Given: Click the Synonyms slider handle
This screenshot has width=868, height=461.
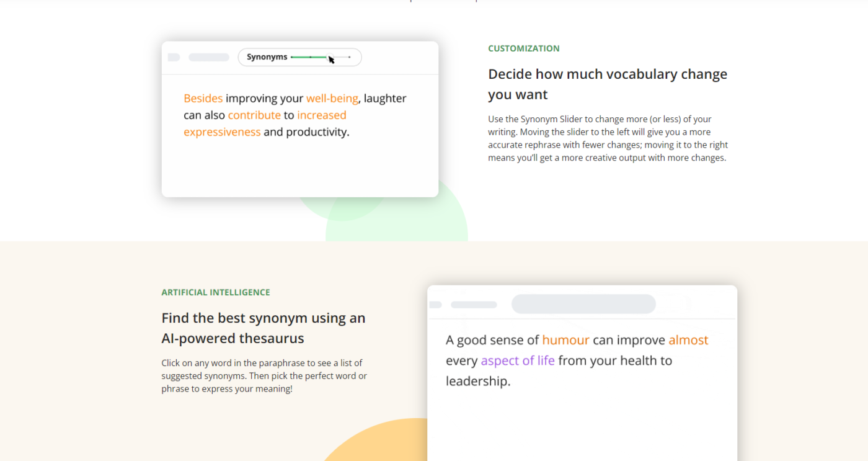Looking at the screenshot, I should point(328,57).
